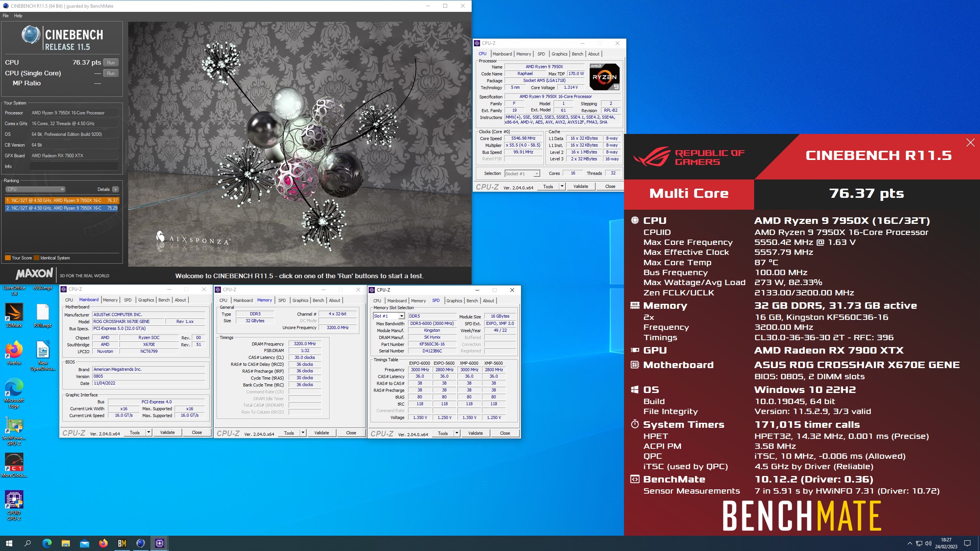
Task: Open taskbar Search magnifier
Action: point(28,543)
